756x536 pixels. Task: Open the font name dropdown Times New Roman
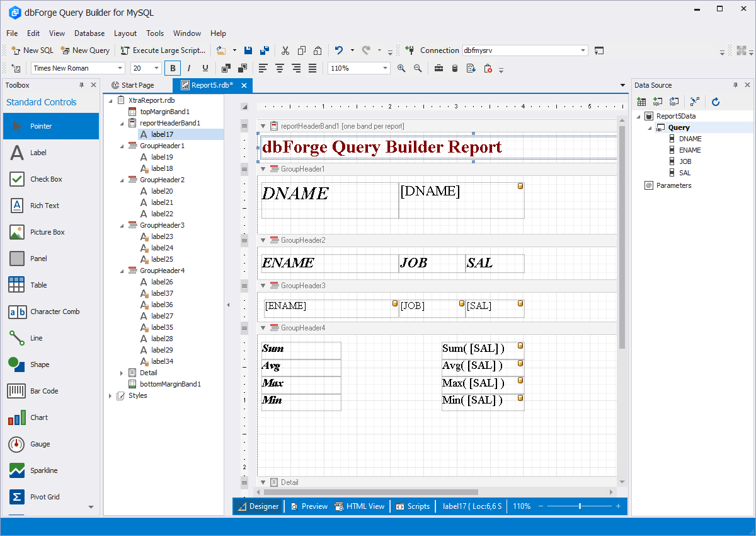click(78, 68)
